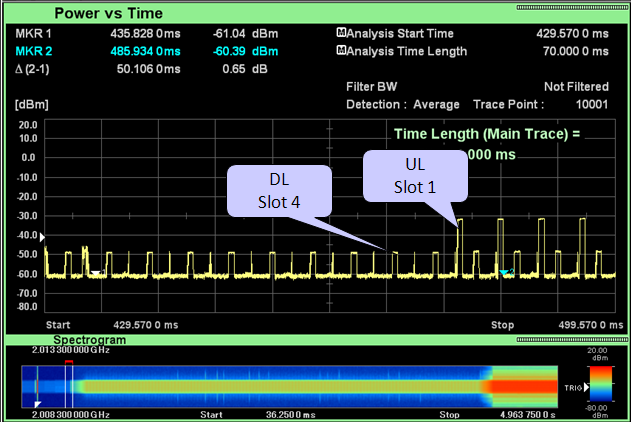Click the Detection Average setting
The image size is (631, 422).
pyautogui.click(x=402, y=104)
